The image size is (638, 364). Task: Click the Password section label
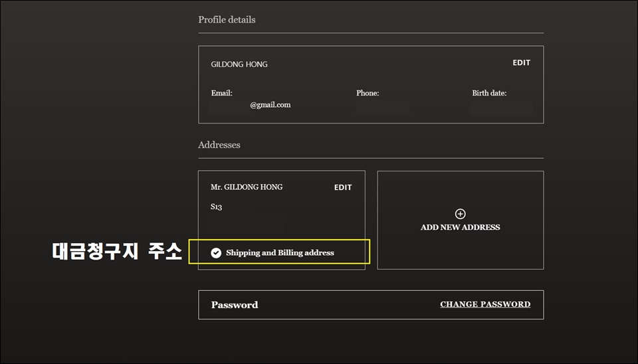(235, 305)
